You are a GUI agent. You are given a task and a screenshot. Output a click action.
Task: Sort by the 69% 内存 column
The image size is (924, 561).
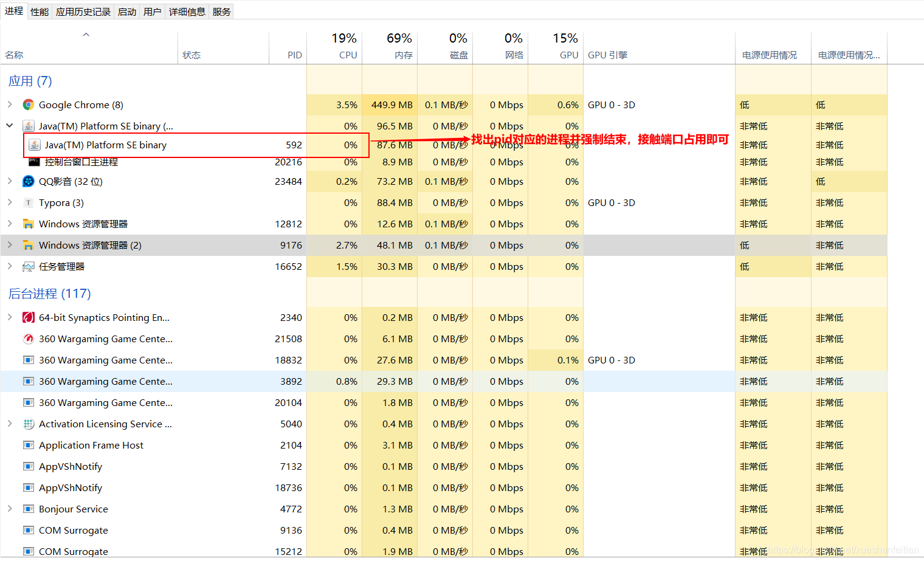(x=390, y=47)
